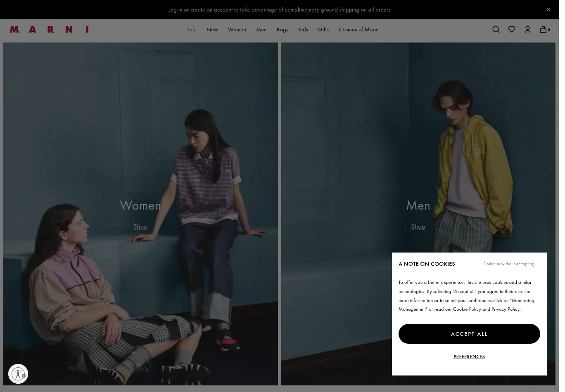The width and height of the screenshot is (565, 392).
Task: Click Shop under the Men banner
Action: click(x=418, y=226)
